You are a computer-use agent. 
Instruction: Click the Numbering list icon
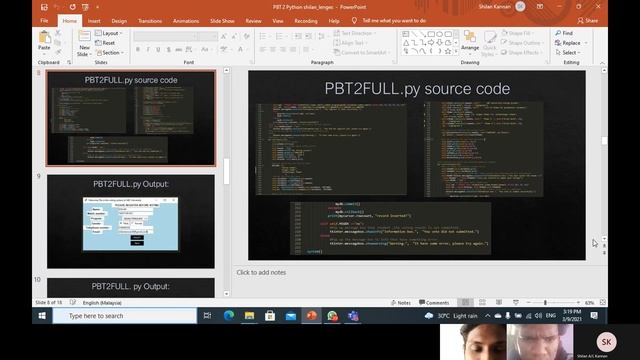[x=281, y=37]
